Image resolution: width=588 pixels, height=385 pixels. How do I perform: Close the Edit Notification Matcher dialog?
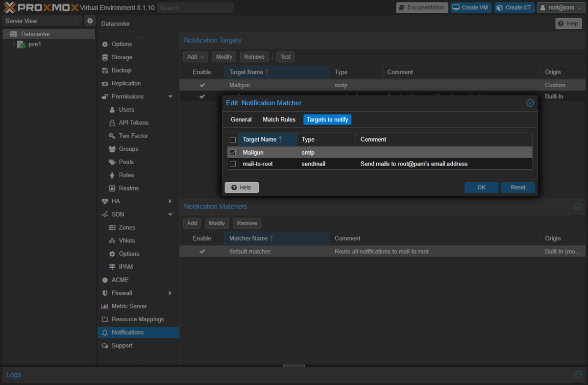pyautogui.click(x=530, y=103)
